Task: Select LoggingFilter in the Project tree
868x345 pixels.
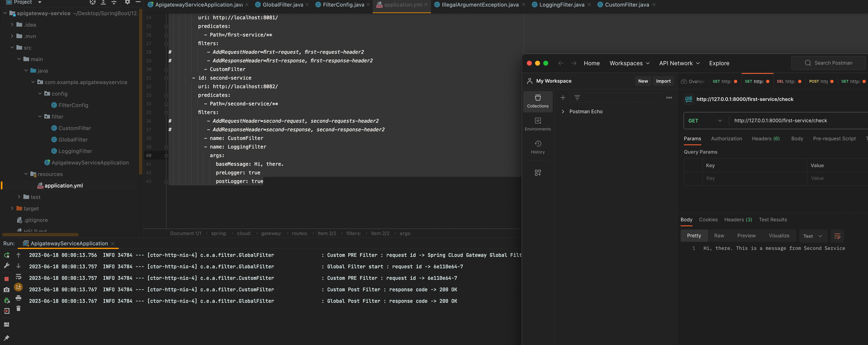Action: point(75,151)
